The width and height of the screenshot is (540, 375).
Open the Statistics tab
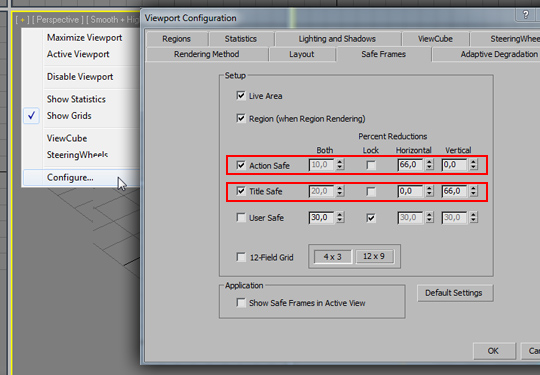point(241,39)
